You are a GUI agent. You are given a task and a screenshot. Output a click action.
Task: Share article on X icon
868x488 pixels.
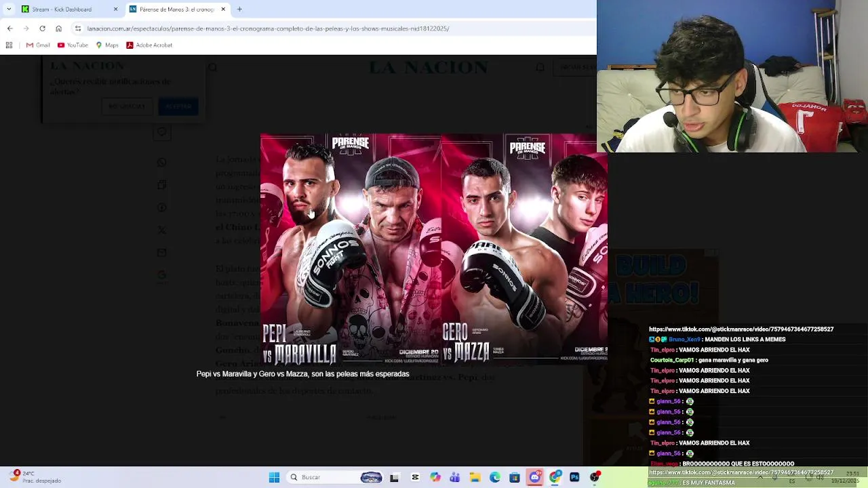(161, 230)
